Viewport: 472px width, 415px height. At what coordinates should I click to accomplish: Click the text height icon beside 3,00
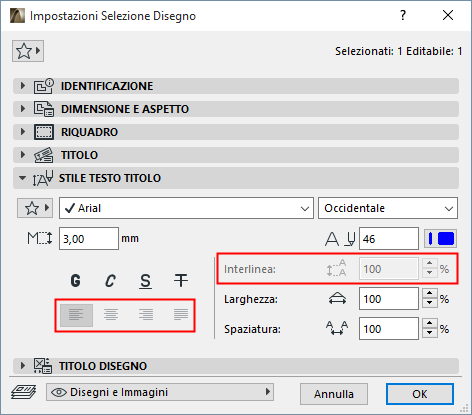[x=40, y=239]
